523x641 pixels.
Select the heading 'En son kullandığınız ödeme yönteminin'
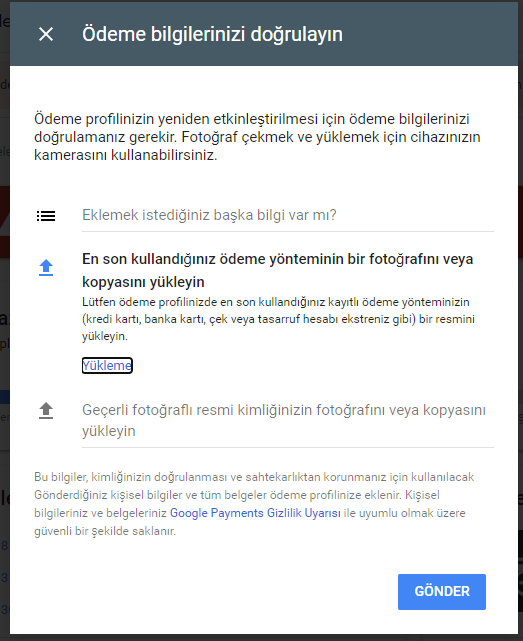tap(278, 270)
